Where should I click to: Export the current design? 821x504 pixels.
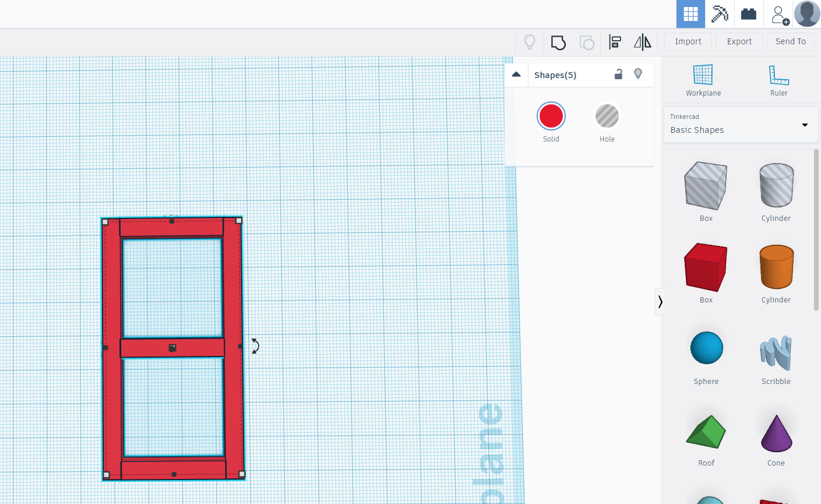click(739, 41)
